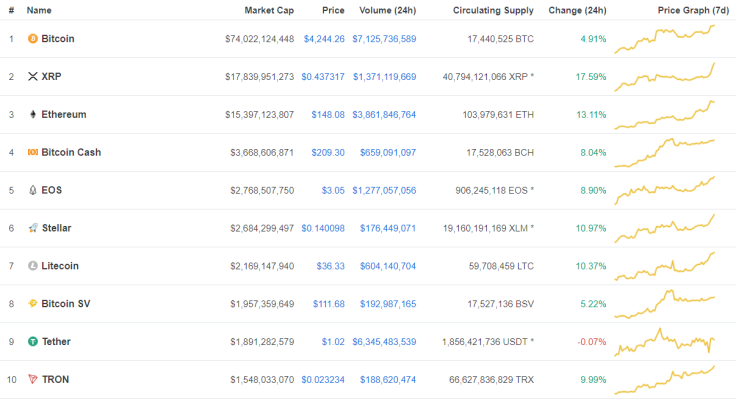Image resolution: width=736 pixels, height=400 pixels.
Task: Click TRON price $0.023234
Action: point(323,380)
